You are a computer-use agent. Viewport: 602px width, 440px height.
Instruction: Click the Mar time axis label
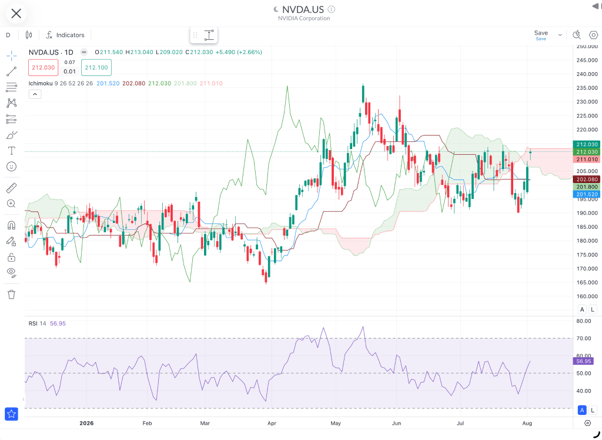pyautogui.click(x=205, y=423)
